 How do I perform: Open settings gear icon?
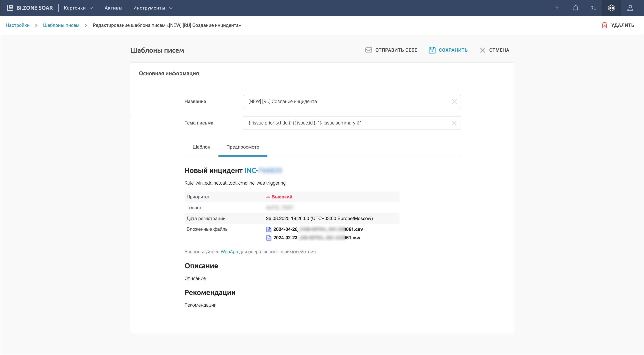tap(611, 8)
